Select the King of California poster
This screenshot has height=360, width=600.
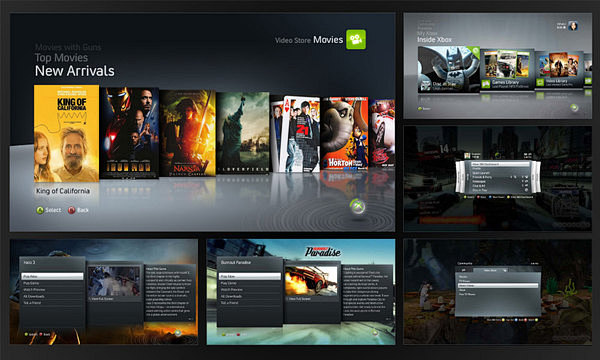(x=66, y=134)
